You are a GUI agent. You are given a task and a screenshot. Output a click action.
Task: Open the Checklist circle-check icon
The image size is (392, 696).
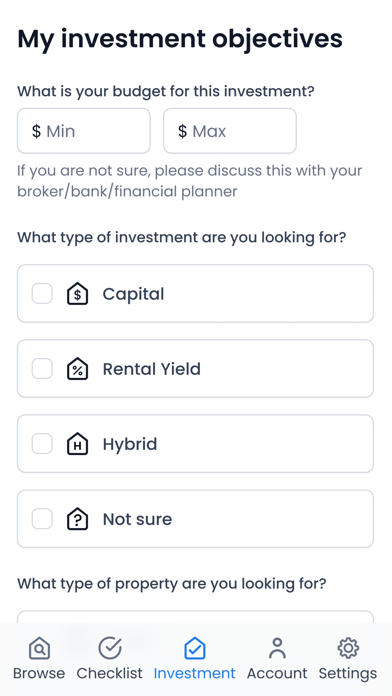click(110, 648)
